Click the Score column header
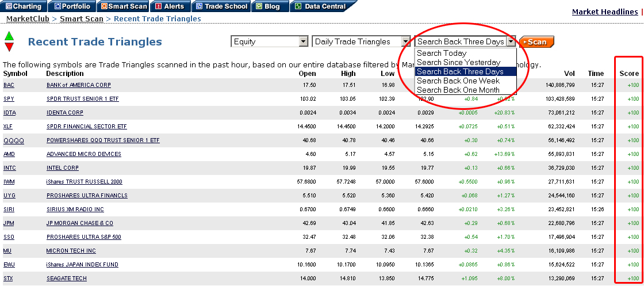The height and width of the screenshot is (286, 644). pyautogui.click(x=629, y=74)
